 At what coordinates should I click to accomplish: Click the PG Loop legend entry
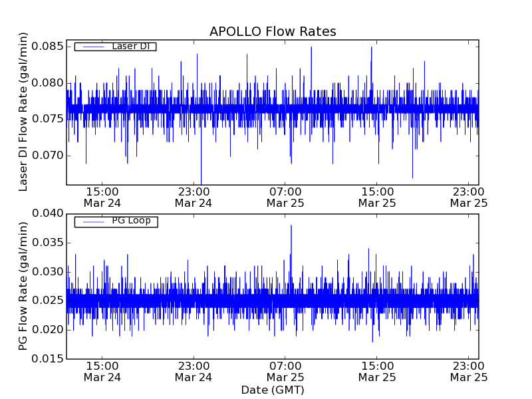[116, 221]
